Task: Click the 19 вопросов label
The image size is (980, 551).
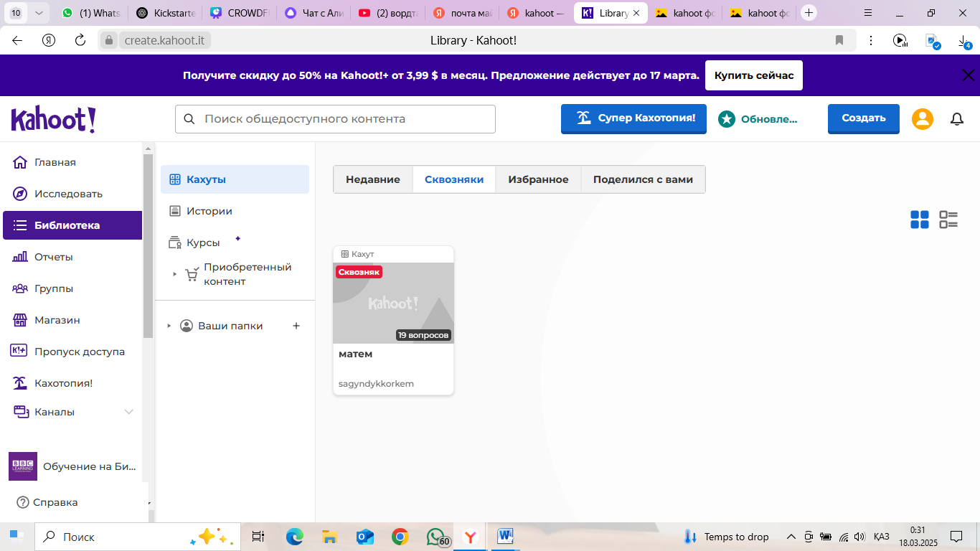Action: click(x=423, y=335)
